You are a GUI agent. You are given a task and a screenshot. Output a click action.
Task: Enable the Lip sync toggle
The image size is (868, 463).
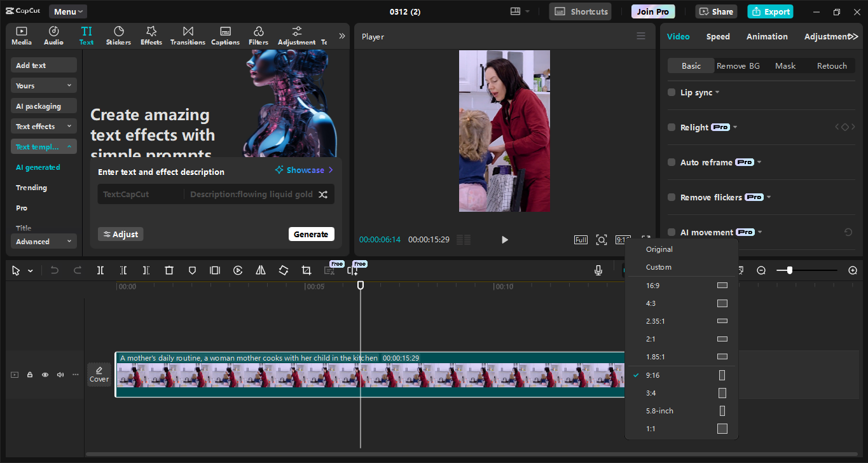(671, 92)
